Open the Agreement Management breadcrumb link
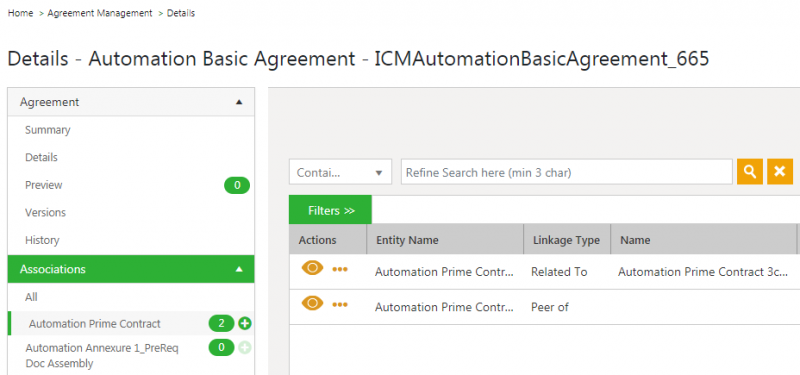 click(100, 13)
